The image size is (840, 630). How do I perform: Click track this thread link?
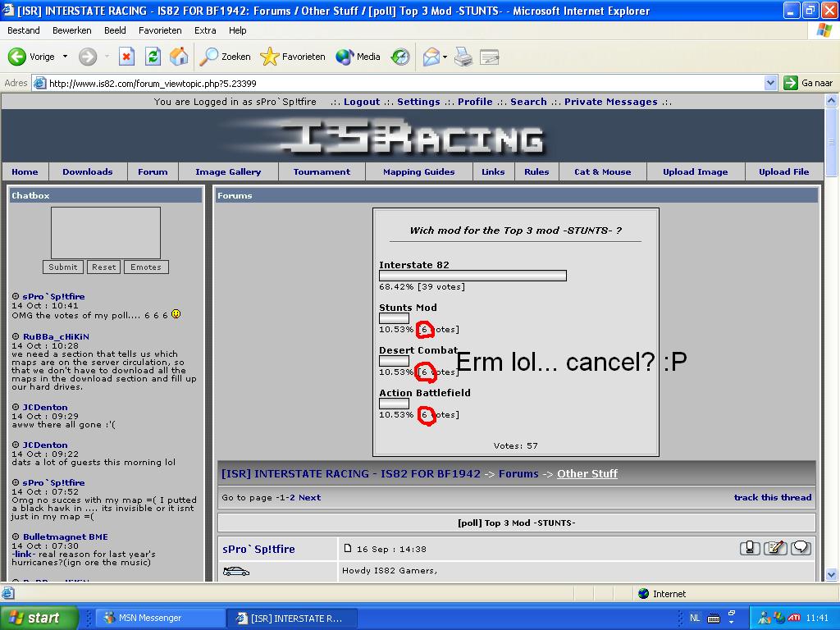773,497
